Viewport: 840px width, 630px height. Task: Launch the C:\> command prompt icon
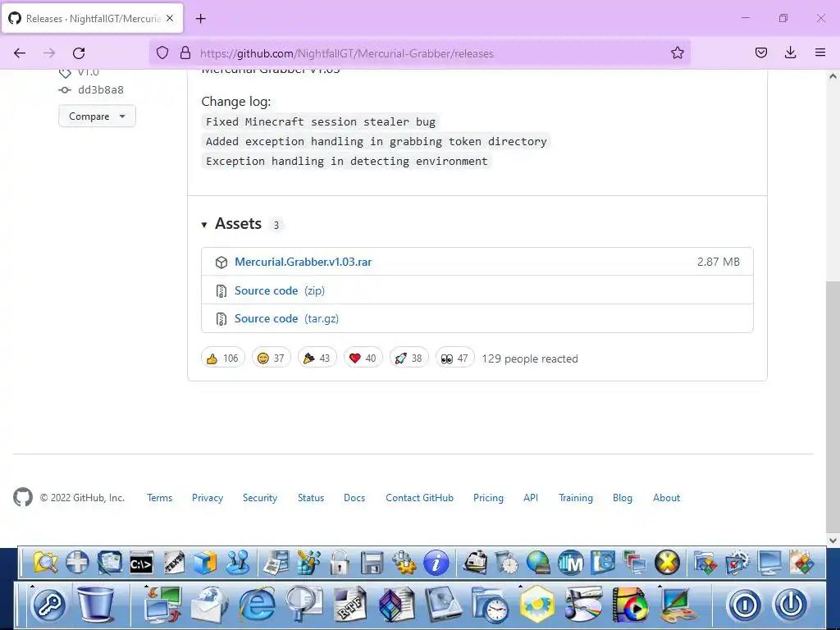141,563
